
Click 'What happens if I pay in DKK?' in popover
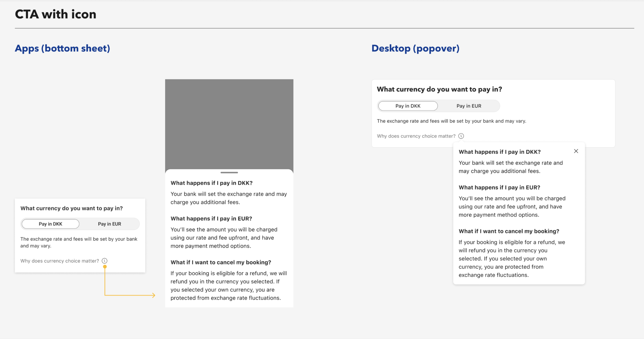(499, 152)
